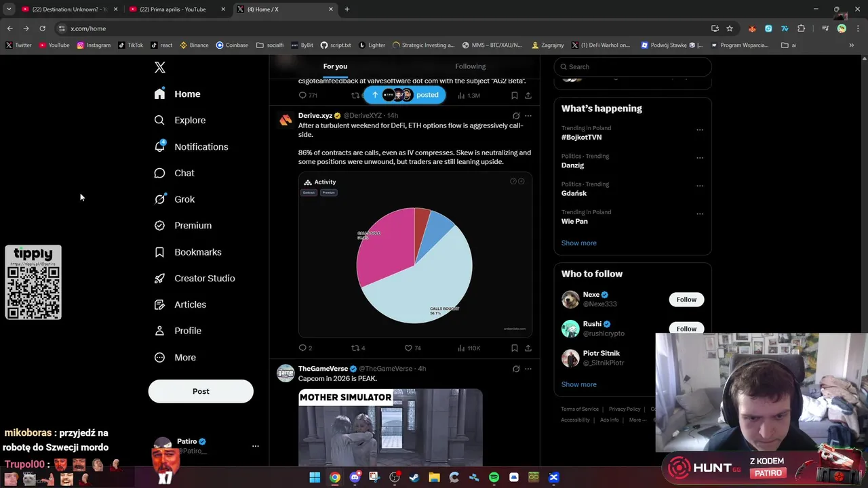Viewport: 868px width, 488px height.
Task: Click the More circle icon in sidebar
Action: tap(159, 357)
